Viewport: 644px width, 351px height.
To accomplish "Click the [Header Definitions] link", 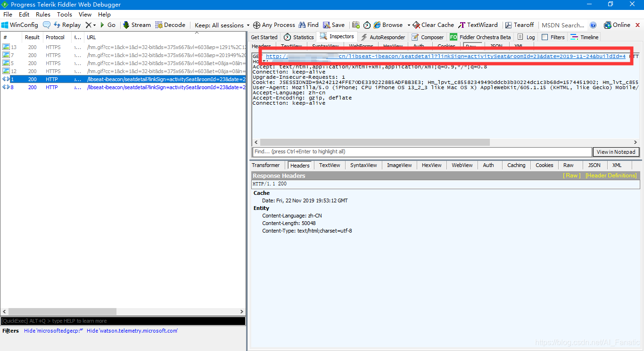I will coord(611,175).
